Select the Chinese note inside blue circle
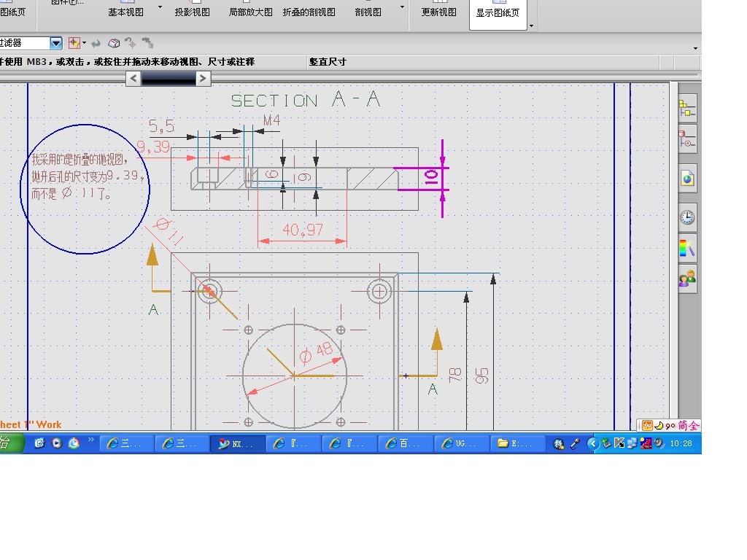The image size is (747, 560). point(88,176)
